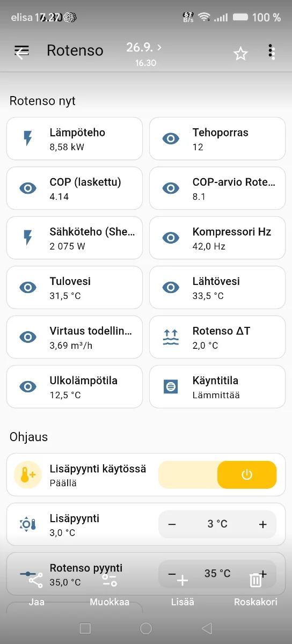
Task: Tap the Jaa share icon
Action: [x=36, y=581]
